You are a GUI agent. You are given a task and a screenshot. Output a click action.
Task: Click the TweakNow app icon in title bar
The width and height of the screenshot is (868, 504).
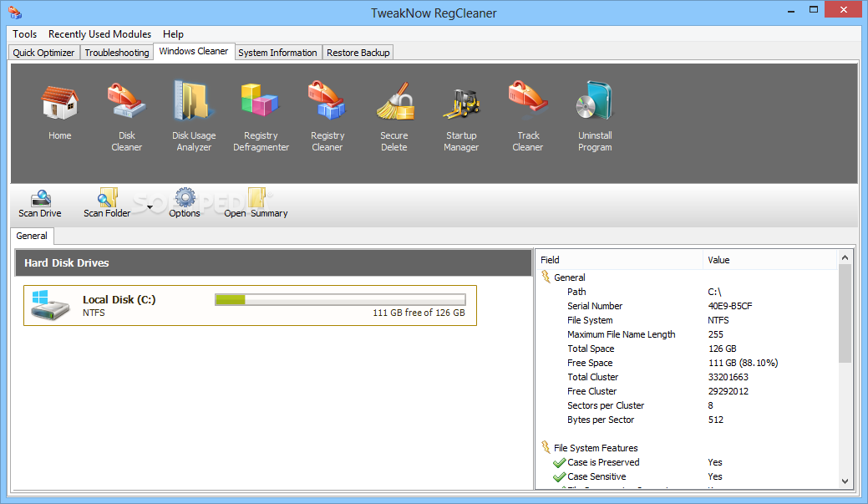click(x=15, y=13)
